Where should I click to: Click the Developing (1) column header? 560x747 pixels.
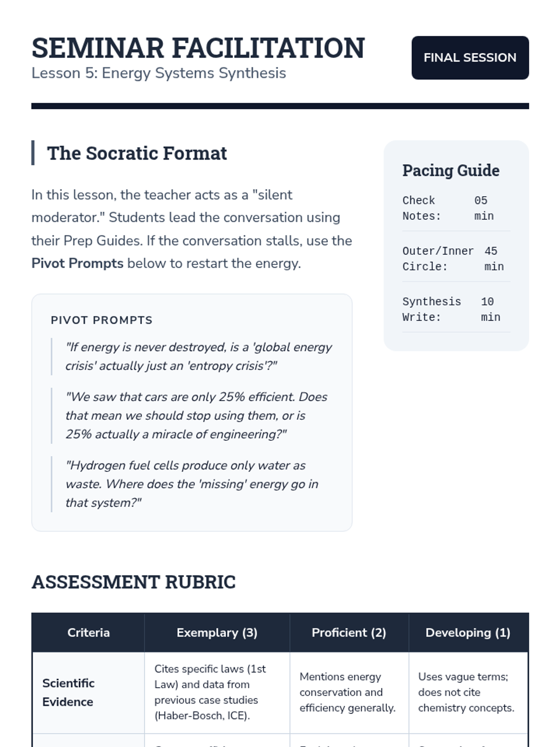tap(468, 633)
